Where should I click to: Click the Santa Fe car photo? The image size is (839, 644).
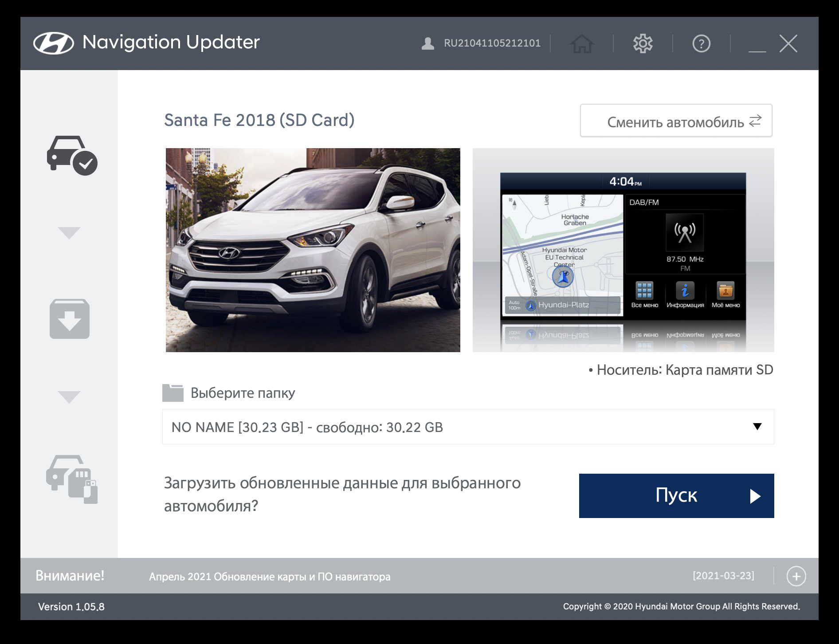pyautogui.click(x=313, y=250)
